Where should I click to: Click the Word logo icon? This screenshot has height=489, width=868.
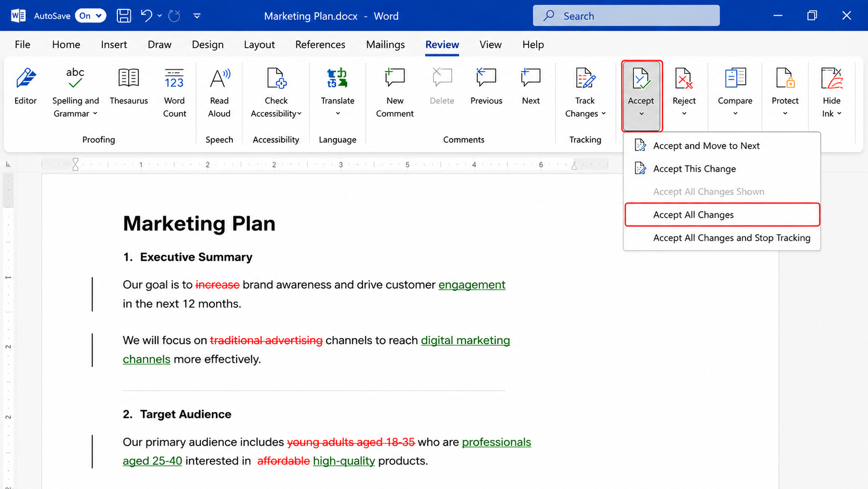tap(18, 16)
